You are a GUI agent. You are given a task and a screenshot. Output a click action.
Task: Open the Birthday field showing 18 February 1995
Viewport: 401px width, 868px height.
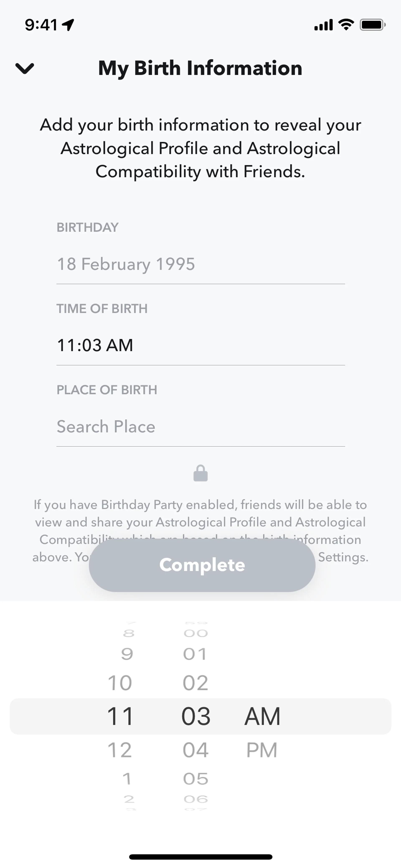(x=200, y=264)
